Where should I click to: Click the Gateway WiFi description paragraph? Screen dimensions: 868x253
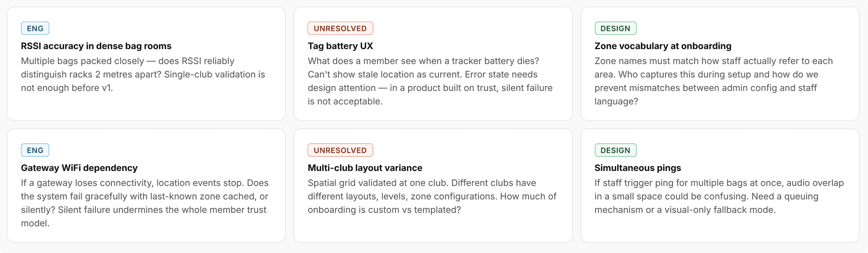pos(144,203)
